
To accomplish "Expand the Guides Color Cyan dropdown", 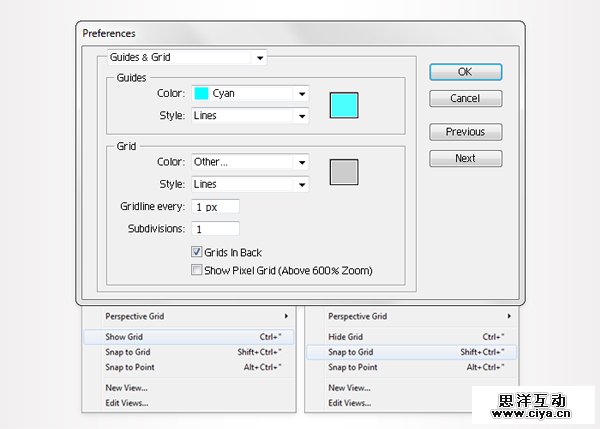I will tap(249, 93).
